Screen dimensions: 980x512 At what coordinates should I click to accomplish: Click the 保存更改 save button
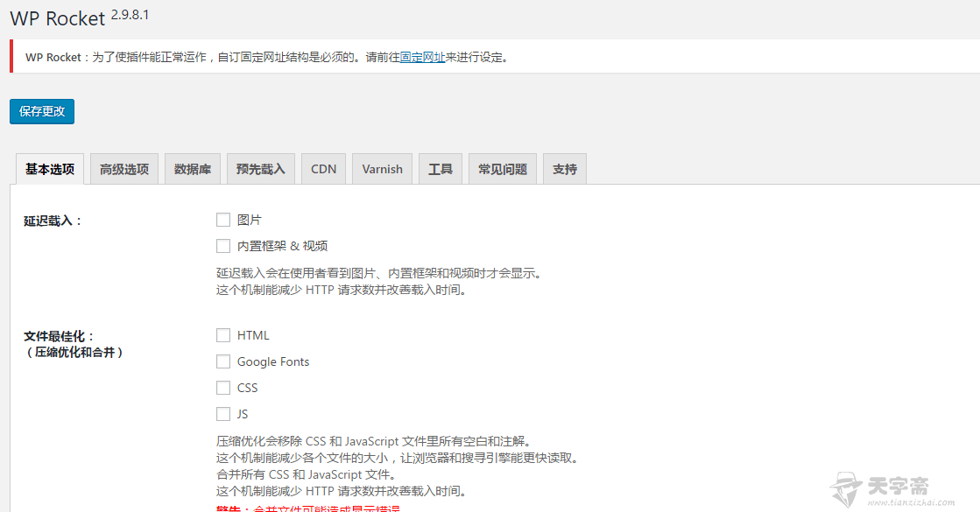(x=42, y=111)
